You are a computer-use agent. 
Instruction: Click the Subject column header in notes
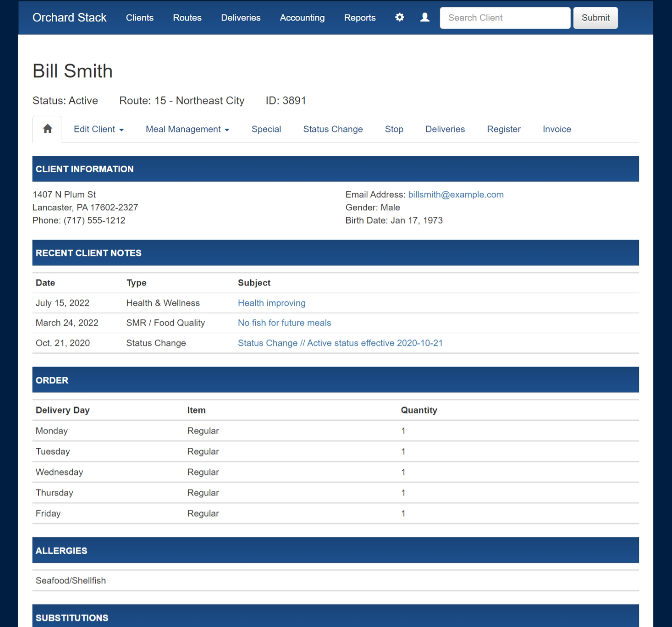[x=254, y=283]
